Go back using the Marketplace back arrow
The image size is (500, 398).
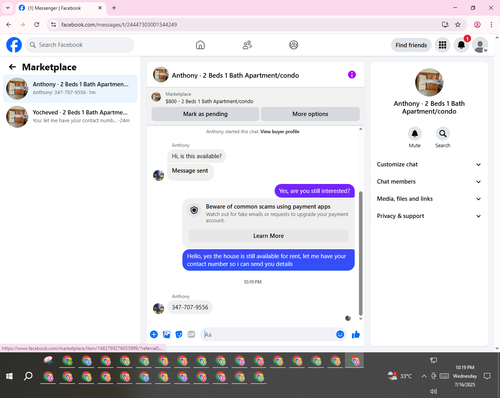pos(12,67)
